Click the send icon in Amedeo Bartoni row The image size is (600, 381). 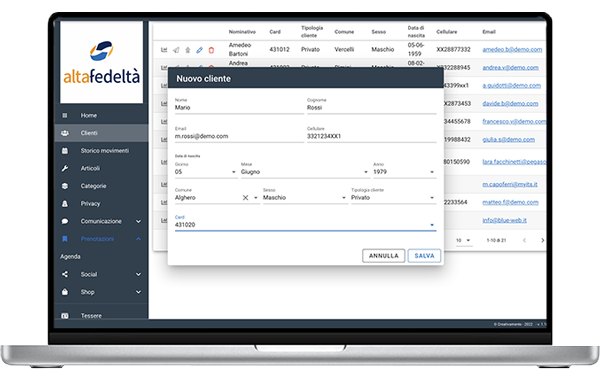[176, 50]
